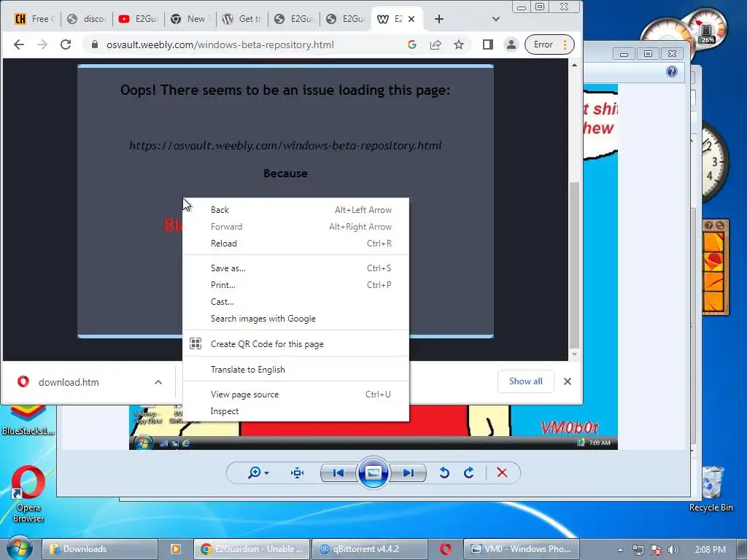Rotate photo clockwise in Photo Viewer
Viewport: 747px width, 560px height.
coord(469,472)
